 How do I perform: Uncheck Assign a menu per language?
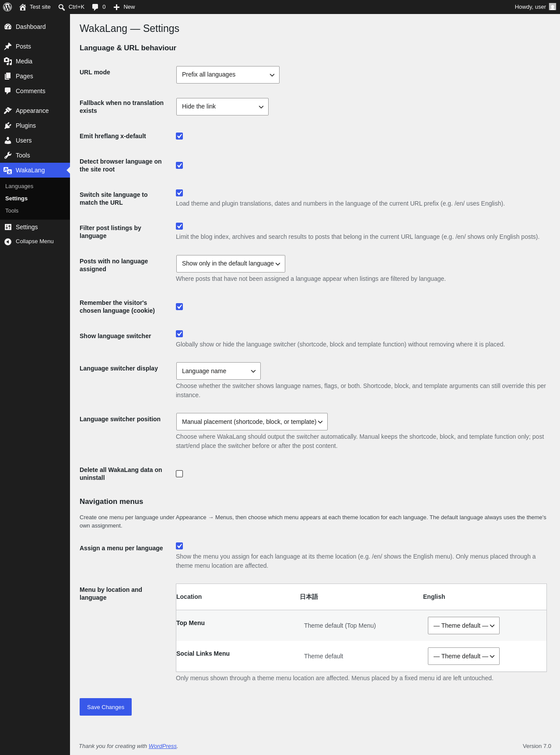click(179, 546)
